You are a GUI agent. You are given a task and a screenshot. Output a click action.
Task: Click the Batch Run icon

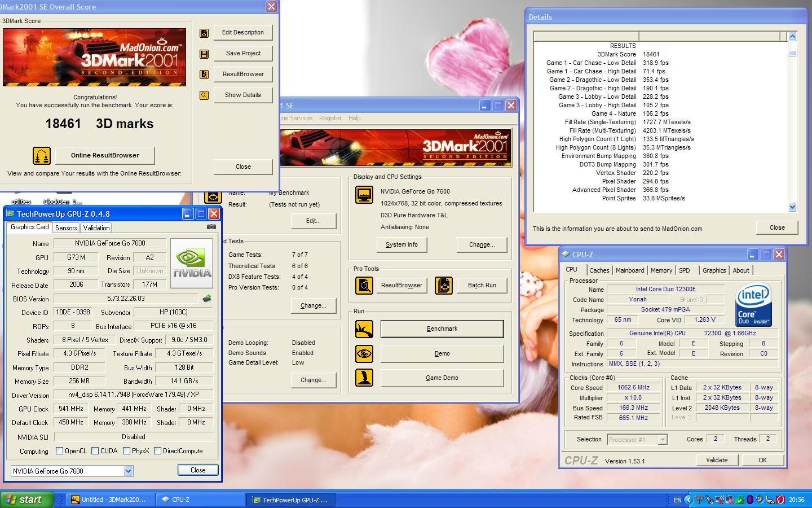(444, 285)
